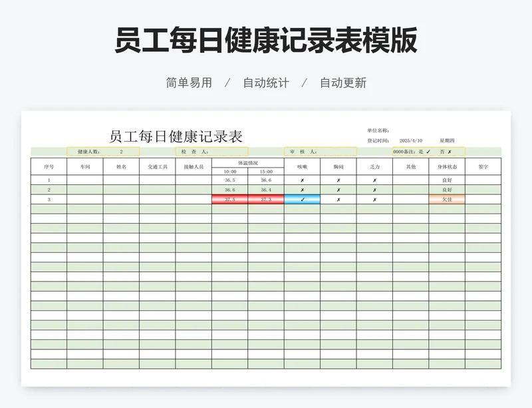Image resolution: width=532 pixels, height=408 pixels.
Task: Click row 3's cross under 乏力
Action: [x=374, y=200]
